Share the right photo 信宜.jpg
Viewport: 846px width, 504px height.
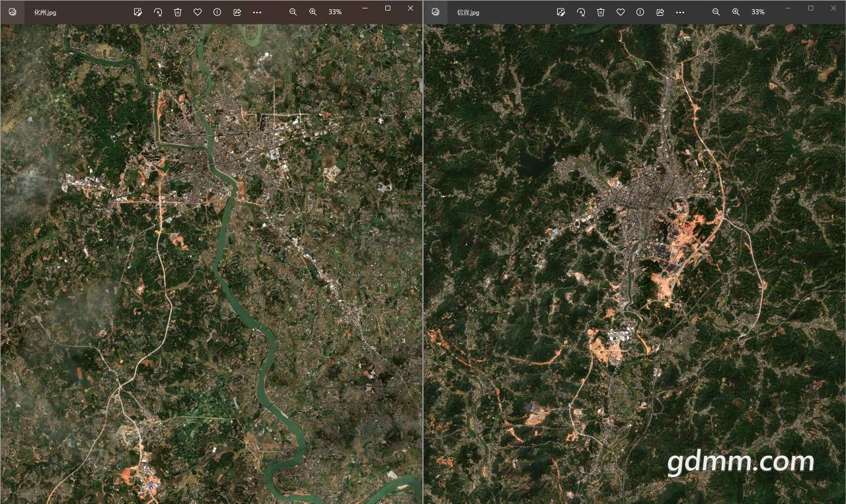click(x=660, y=12)
